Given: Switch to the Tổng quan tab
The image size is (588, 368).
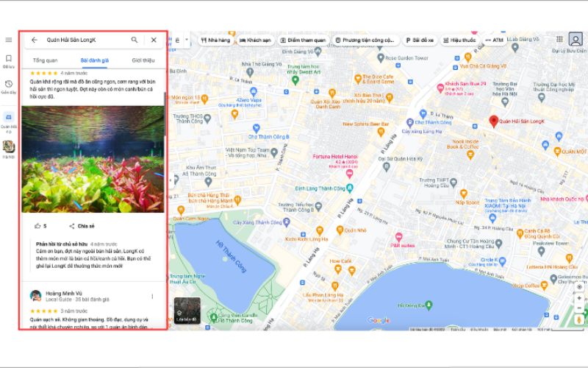Looking at the screenshot, I should pyautogui.click(x=45, y=60).
